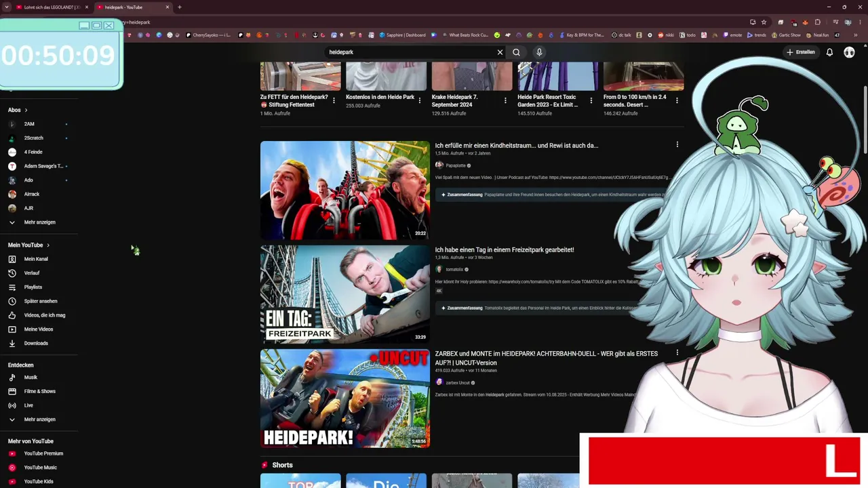Open YouTube Premium
Image resolution: width=868 pixels, height=488 pixels.
coord(37,453)
